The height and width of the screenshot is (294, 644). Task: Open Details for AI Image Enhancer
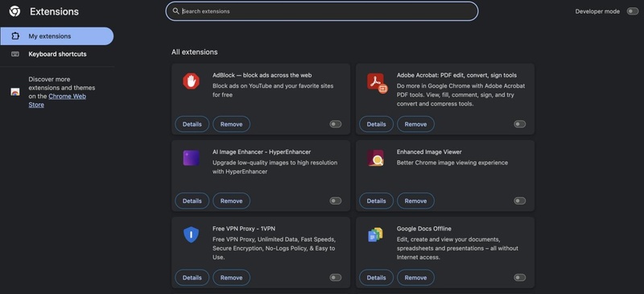(192, 201)
